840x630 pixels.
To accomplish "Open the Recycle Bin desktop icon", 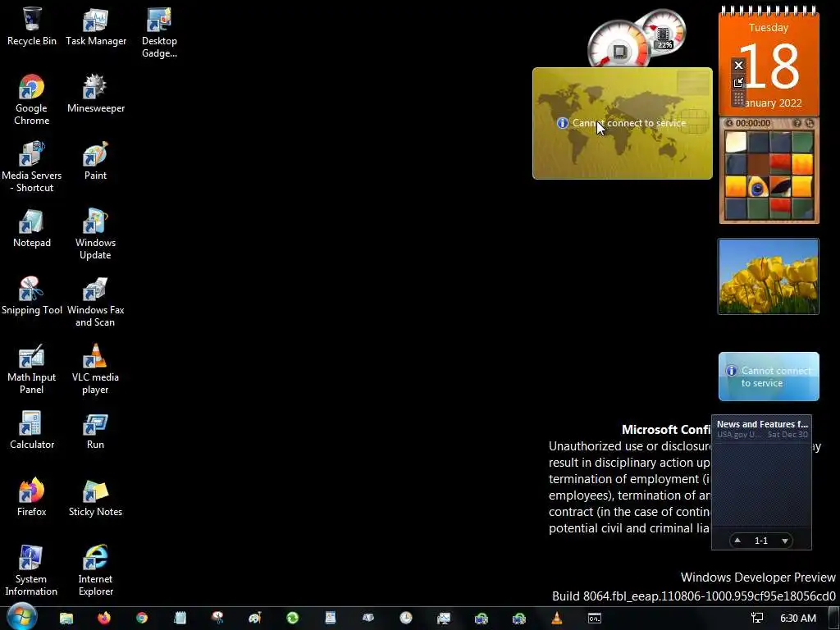I will click(x=32, y=27).
